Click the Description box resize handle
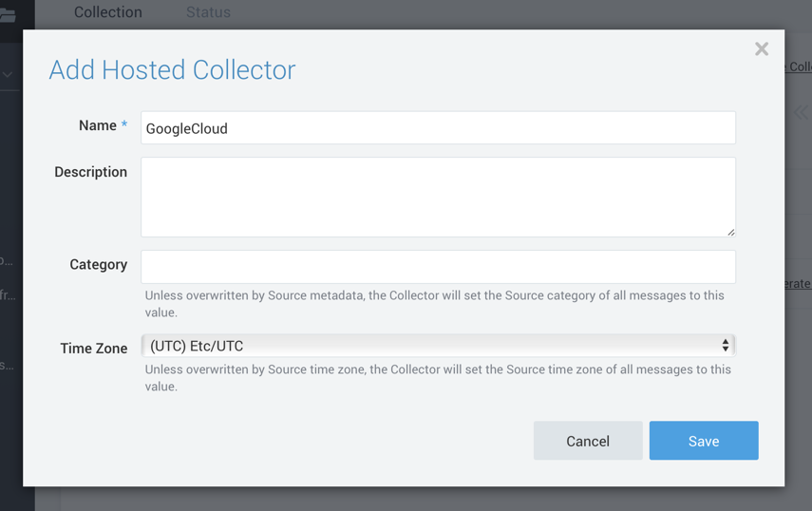 pyautogui.click(x=730, y=232)
